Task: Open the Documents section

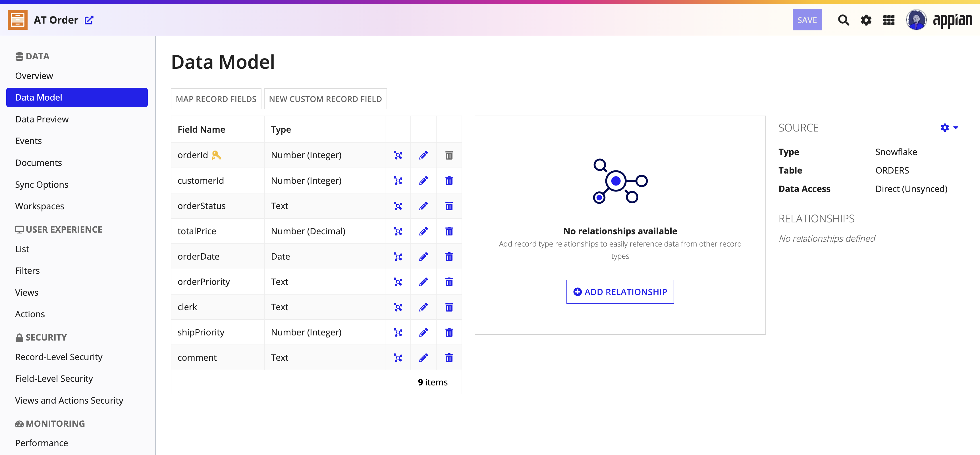Action: (38, 163)
